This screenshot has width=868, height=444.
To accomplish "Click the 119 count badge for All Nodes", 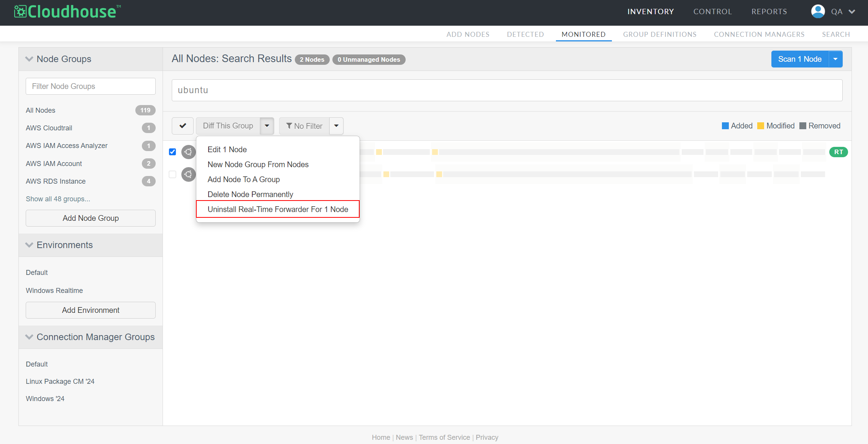I will tap(145, 110).
